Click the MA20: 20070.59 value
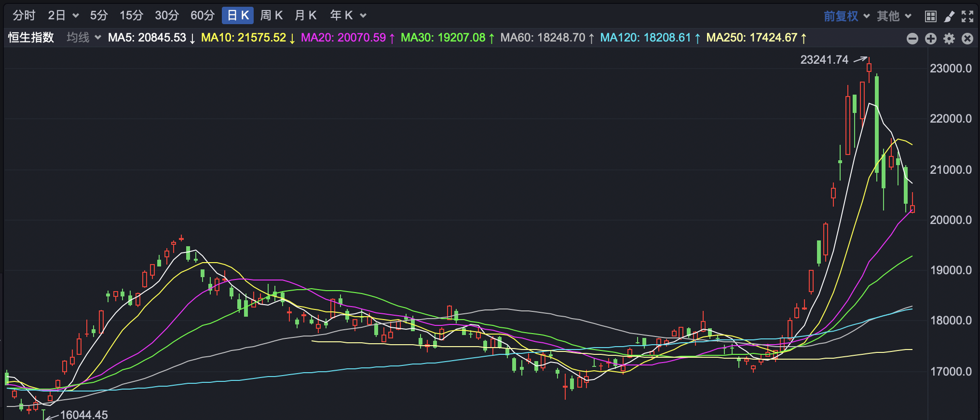 348,38
